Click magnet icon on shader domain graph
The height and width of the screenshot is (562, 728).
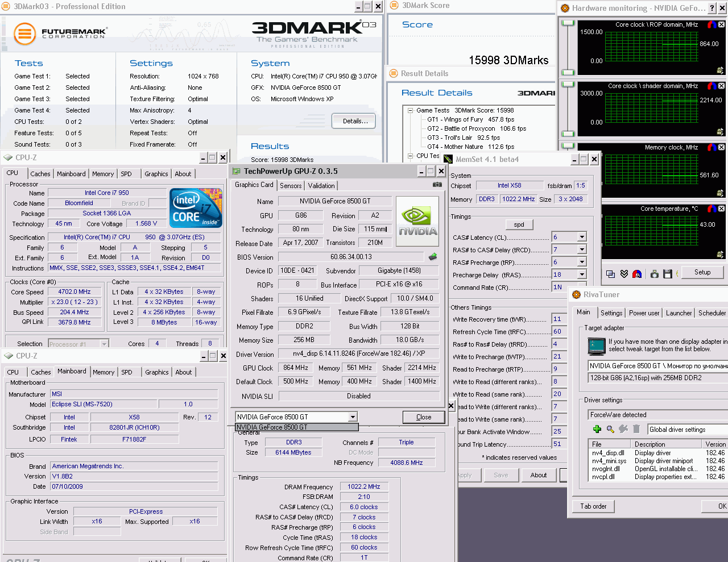pos(712,86)
